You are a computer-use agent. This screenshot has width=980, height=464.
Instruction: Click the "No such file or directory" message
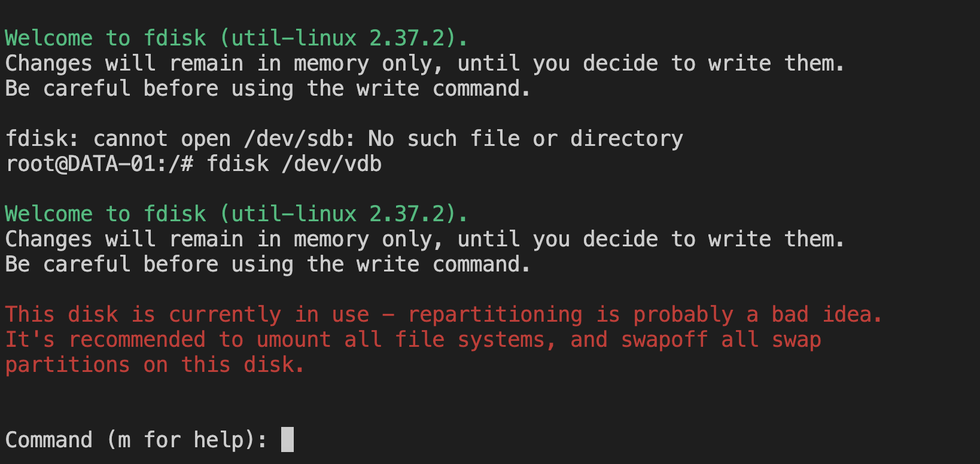click(x=525, y=139)
